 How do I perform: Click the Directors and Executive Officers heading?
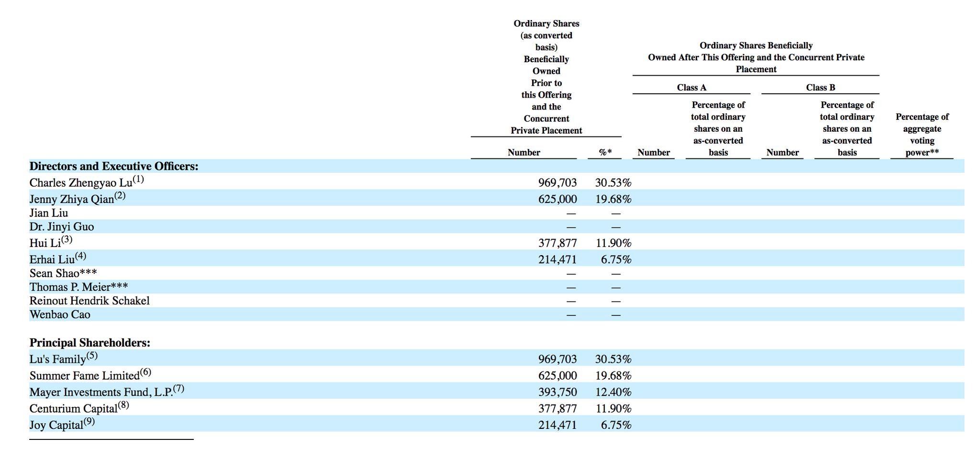point(114,166)
